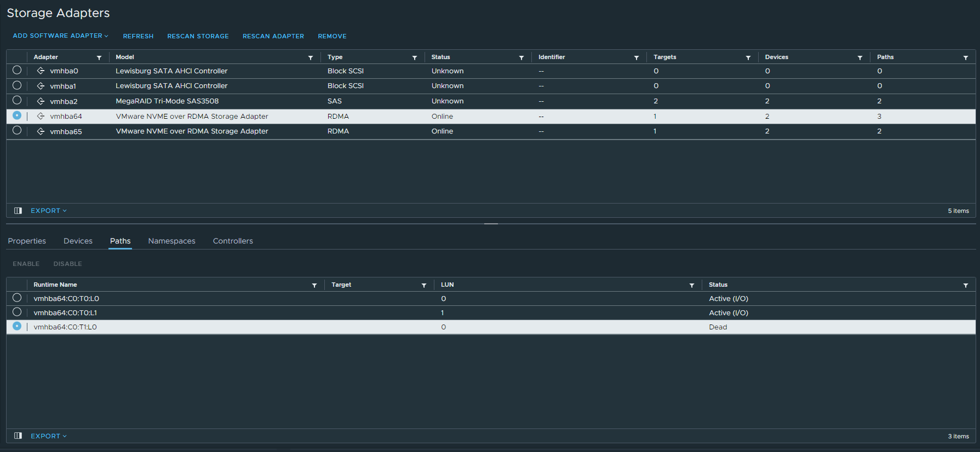The image size is (980, 452).
Task: Open column chooser for paths table
Action: 18,436
